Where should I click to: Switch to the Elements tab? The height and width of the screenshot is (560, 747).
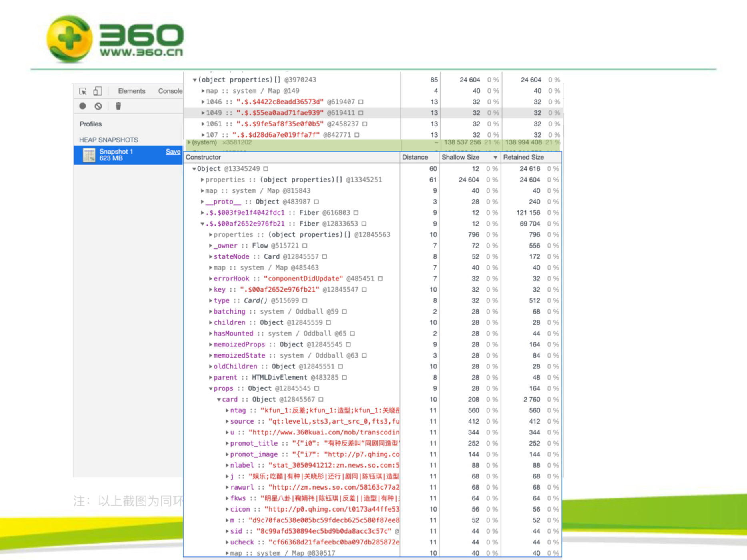point(131,91)
